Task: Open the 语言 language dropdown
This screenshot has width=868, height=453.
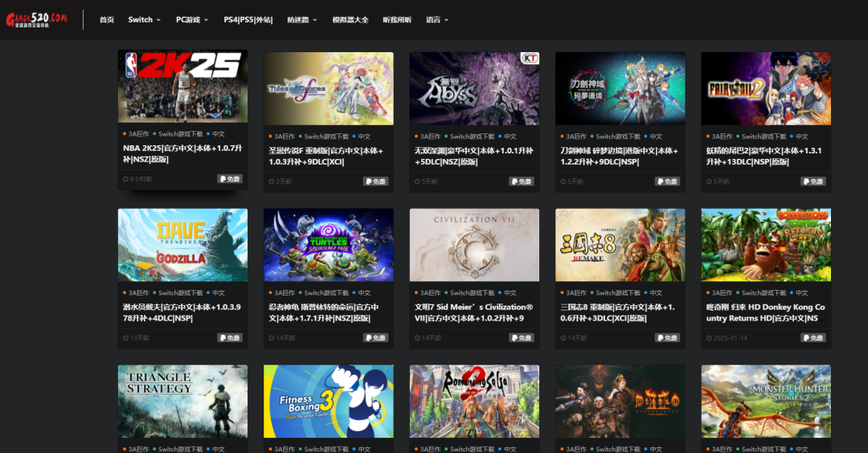Action: pyautogui.click(x=436, y=19)
